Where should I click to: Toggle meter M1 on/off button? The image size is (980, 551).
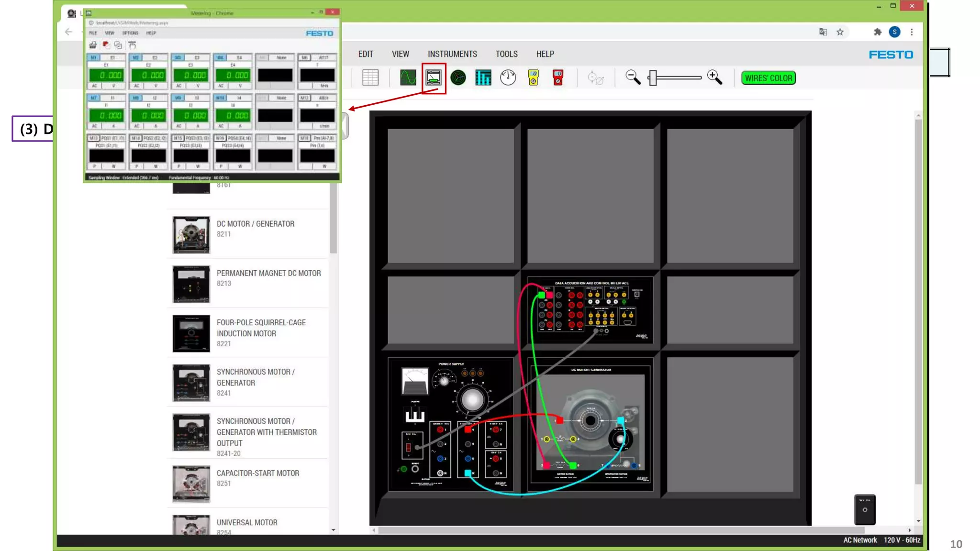click(94, 57)
